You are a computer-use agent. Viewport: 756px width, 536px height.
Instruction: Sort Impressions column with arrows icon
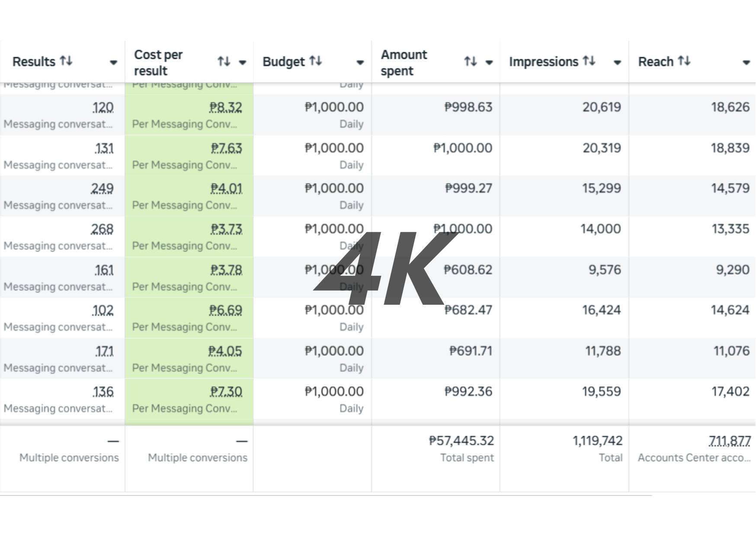click(x=589, y=61)
